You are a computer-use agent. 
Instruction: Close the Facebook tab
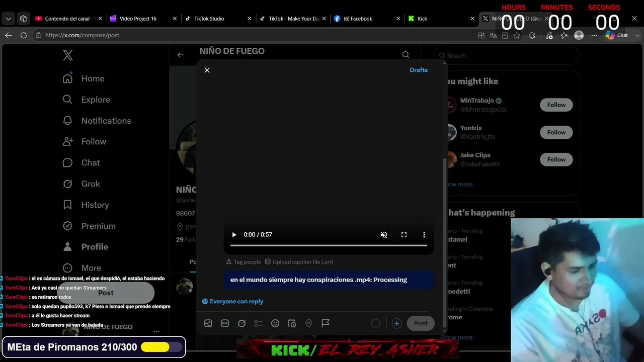click(x=398, y=19)
